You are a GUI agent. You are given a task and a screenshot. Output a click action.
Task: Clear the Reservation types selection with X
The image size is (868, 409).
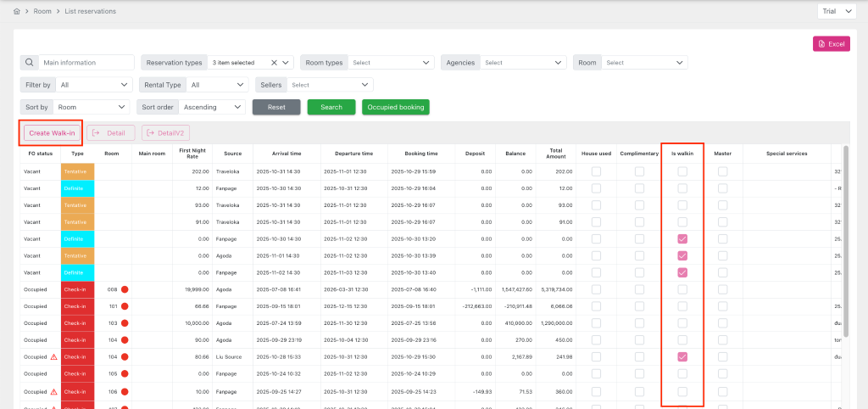coord(274,62)
